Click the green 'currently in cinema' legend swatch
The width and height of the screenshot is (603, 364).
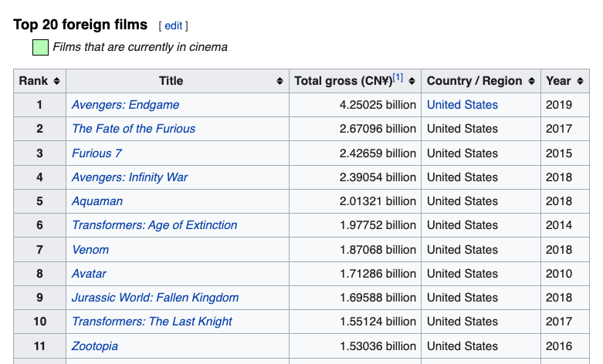(40, 47)
